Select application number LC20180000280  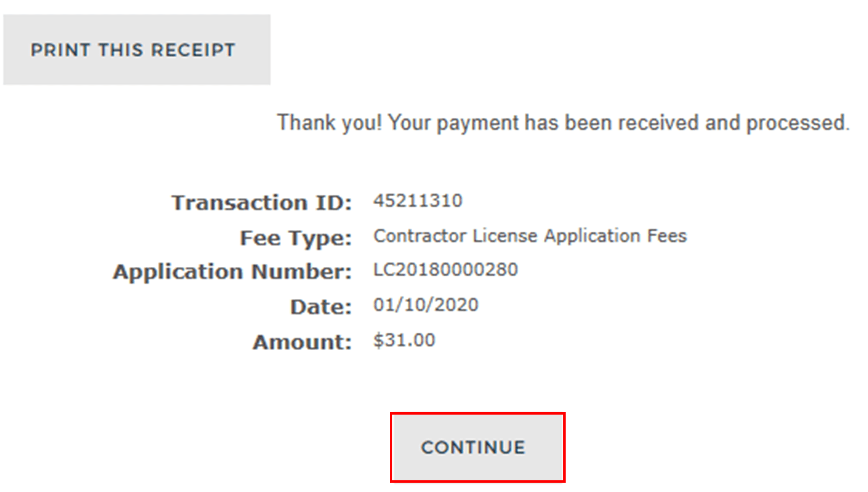[x=445, y=270]
